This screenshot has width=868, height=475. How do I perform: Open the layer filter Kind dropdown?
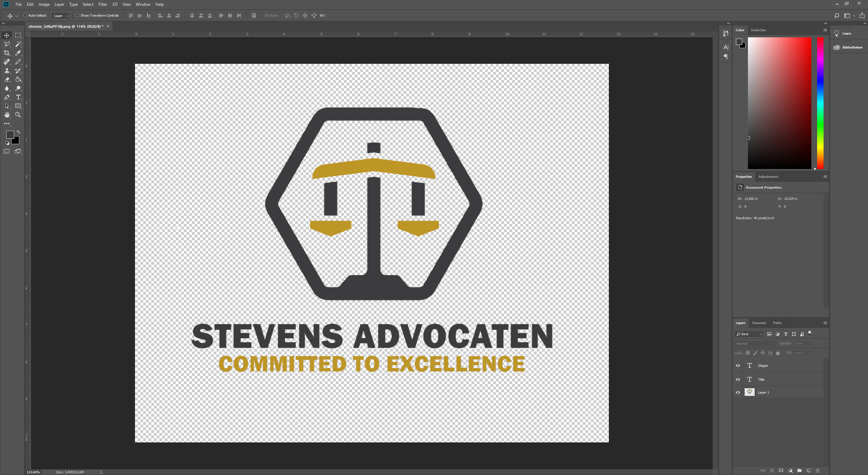[x=749, y=334]
